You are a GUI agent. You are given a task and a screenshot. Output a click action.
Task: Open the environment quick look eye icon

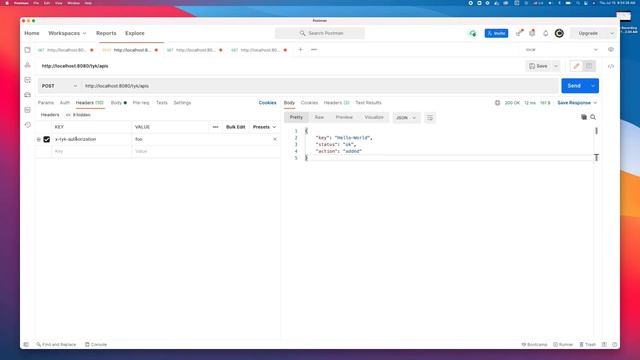611,49
